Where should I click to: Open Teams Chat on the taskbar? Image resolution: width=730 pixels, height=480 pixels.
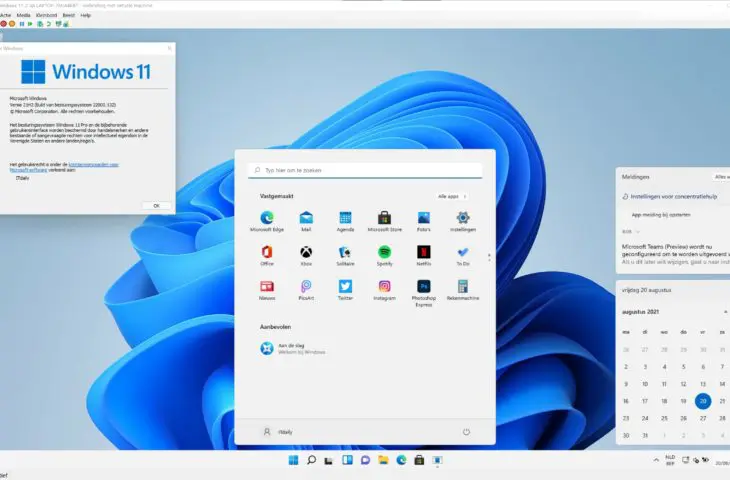[x=365, y=460]
